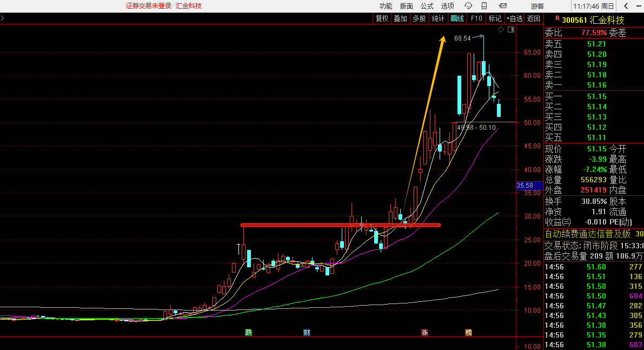Click the 游客 guest account label
The height and width of the screenshot is (350, 644).
point(537,6)
